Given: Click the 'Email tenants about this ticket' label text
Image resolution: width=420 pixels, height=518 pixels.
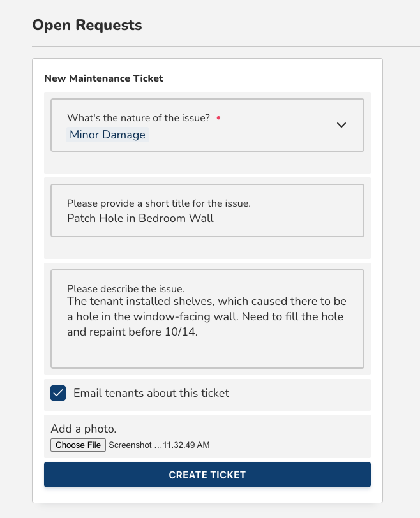Looking at the screenshot, I should pyautogui.click(x=151, y=393).
